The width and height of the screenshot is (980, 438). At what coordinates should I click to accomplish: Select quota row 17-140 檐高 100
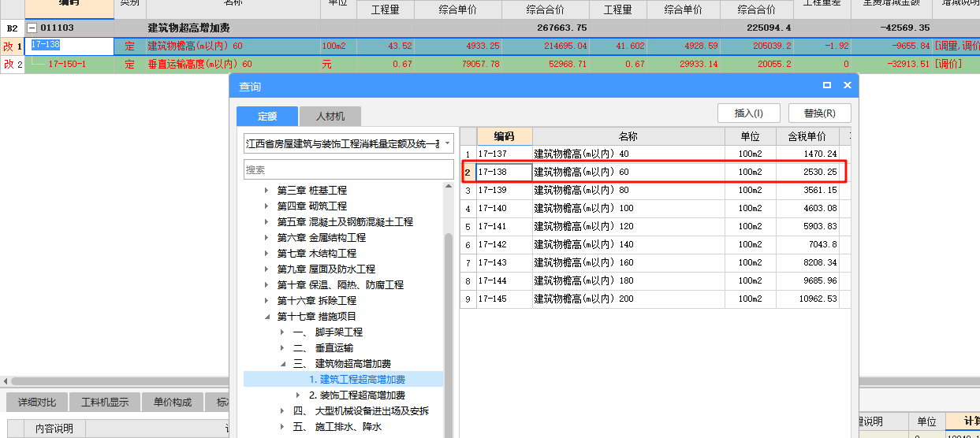point(654,209)
